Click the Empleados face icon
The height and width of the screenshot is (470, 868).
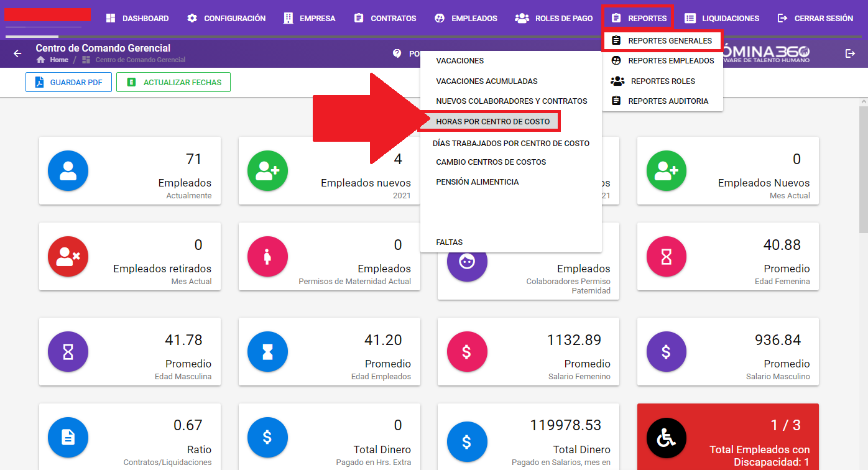(x=440, y=18)
